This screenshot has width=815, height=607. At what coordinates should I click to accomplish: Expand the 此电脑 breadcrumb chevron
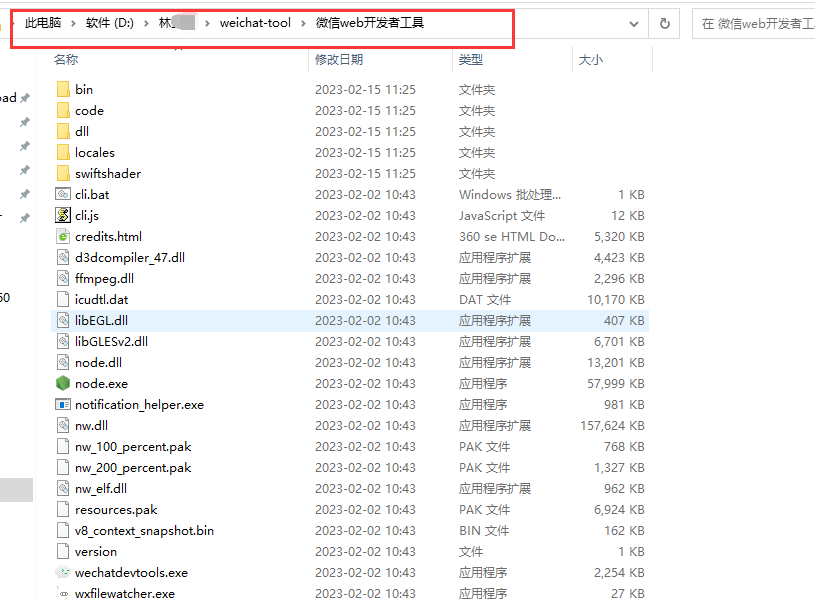tap(73, 23)
